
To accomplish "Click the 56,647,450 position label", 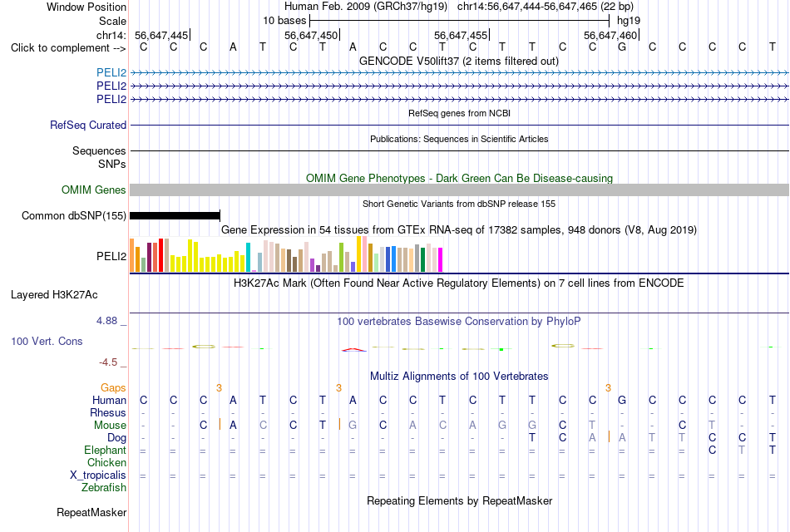I will click(x=311, y=35).
